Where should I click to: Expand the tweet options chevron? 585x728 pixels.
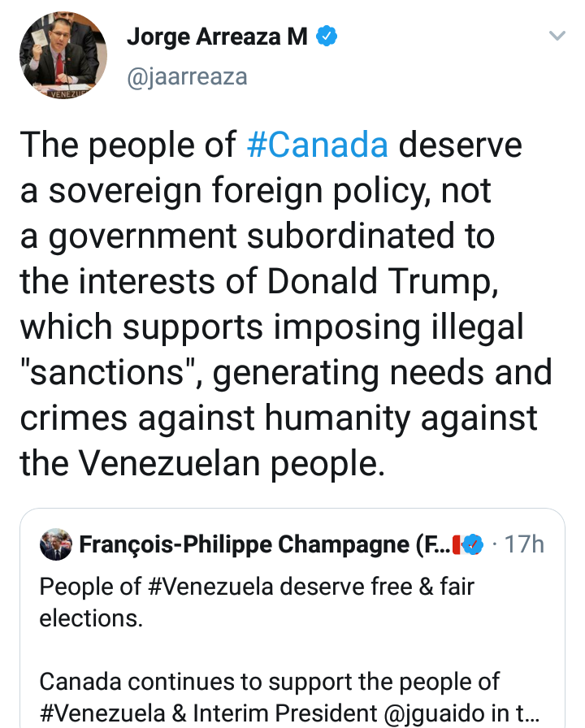(x=557, y=37)
